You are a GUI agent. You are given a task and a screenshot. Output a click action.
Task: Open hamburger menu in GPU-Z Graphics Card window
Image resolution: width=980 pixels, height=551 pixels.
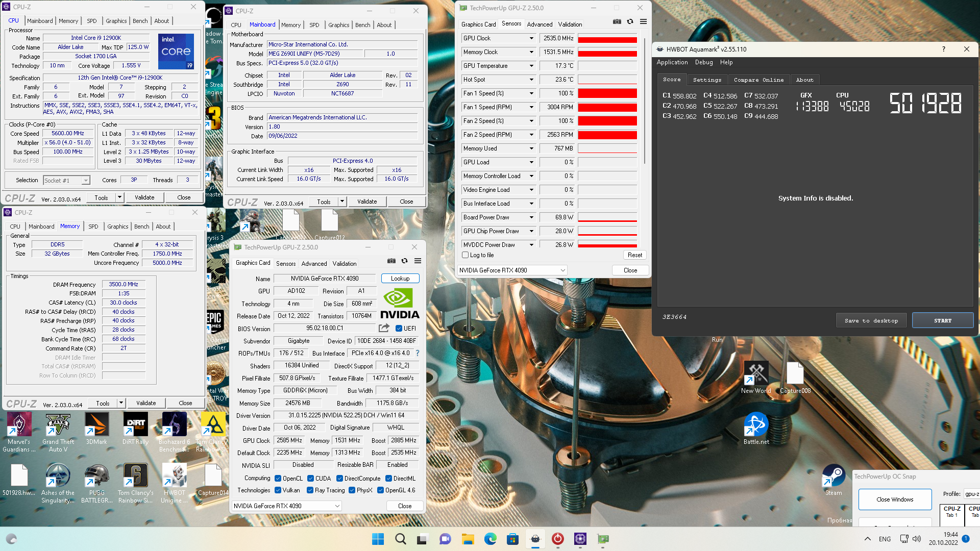[x=418, y=261]
